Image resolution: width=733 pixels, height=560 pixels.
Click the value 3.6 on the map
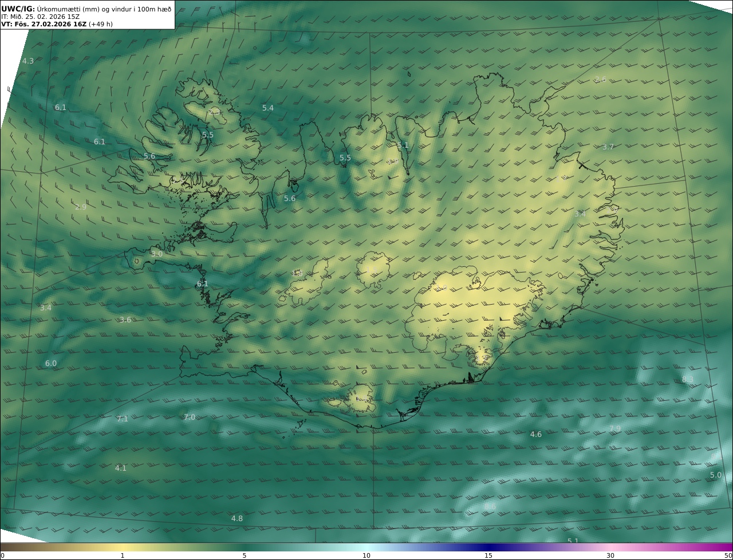[x=125, y=320]
